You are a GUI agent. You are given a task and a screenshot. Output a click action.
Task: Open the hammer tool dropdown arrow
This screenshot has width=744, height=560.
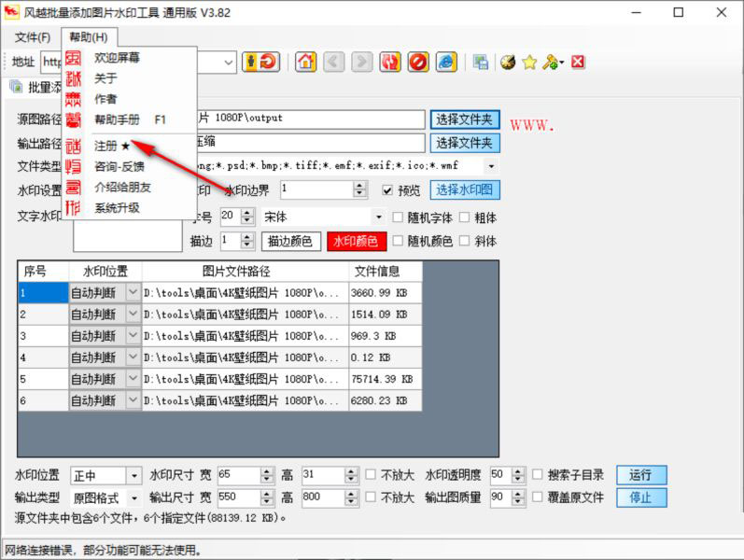pyautogui.click(x=562, y=63)
